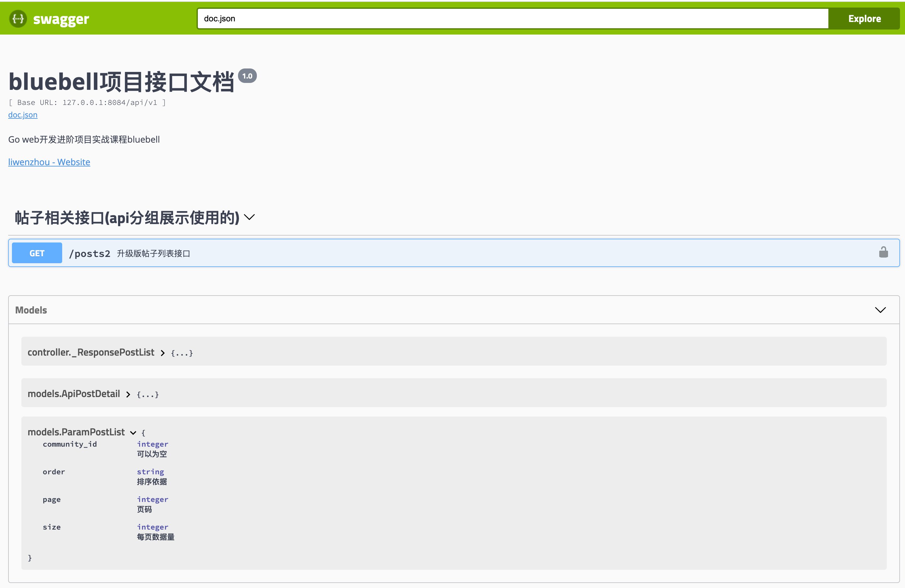Toggle models.ParamPostList collapse arrow
This screenshot has width=905, height=588.
(132, 432)
